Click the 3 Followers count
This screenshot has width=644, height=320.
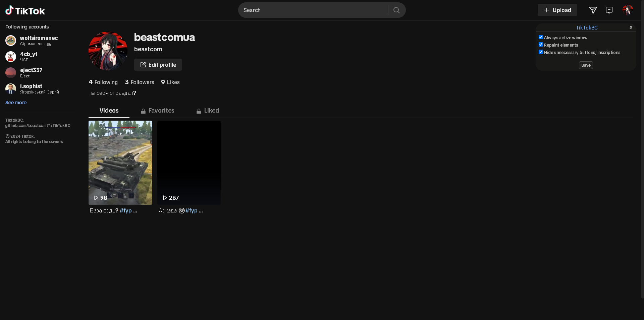[140, 82]
